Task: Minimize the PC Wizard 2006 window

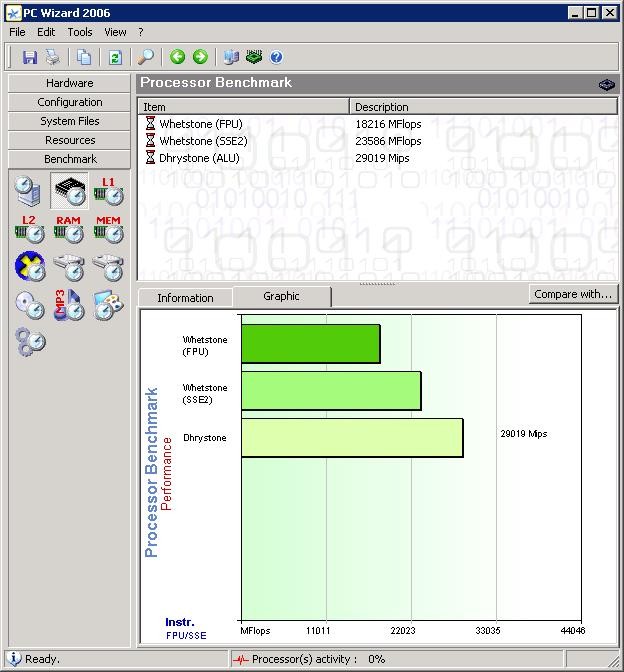Action: [x=575, y=13]
